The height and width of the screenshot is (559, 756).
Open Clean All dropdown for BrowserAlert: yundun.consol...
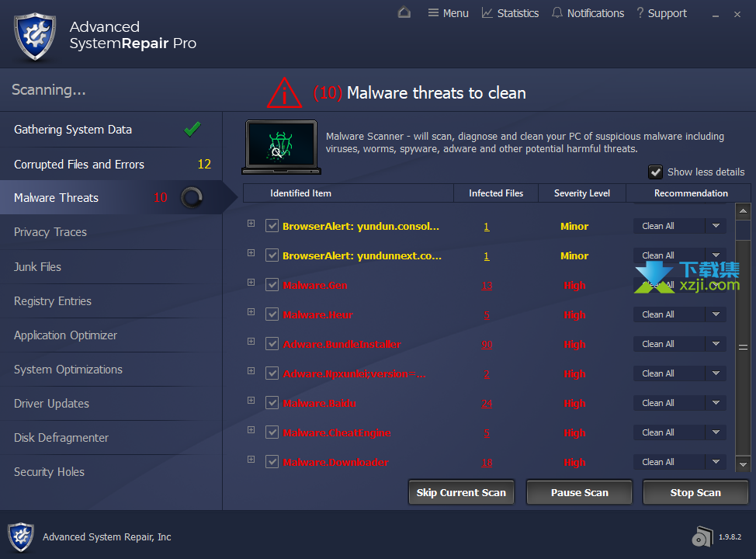(716, 226)
